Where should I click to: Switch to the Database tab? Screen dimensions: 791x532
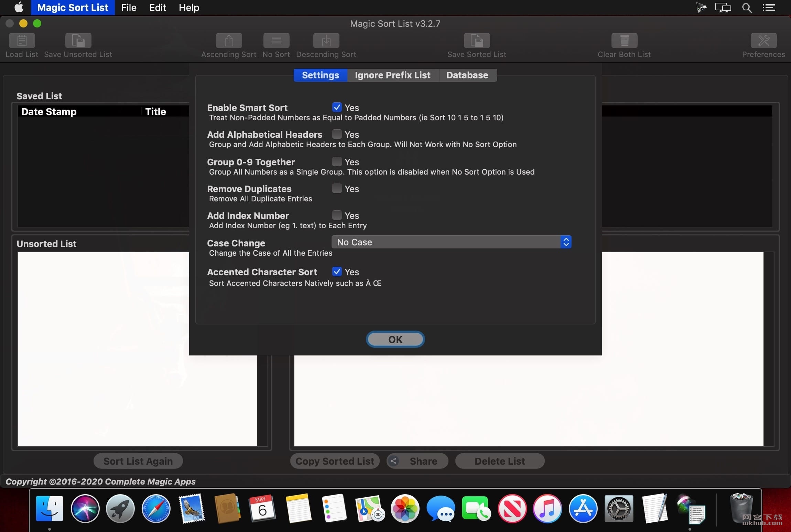click(467, 75)
